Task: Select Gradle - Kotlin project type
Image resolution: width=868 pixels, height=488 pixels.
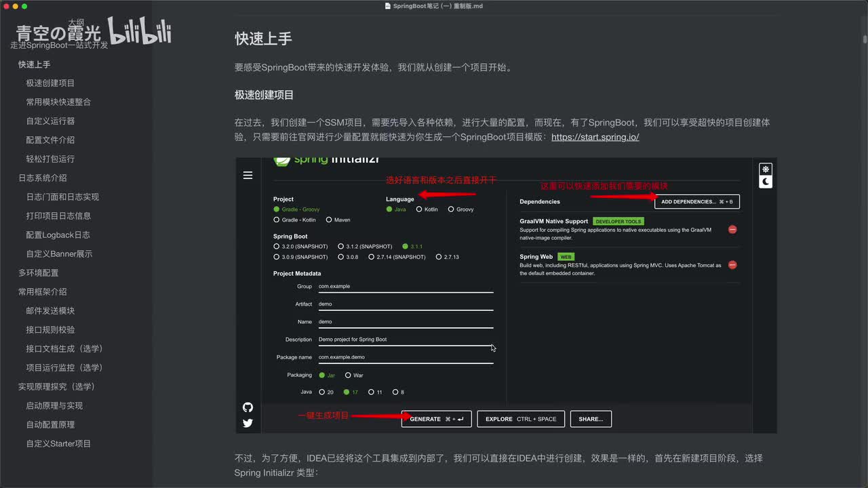Action: click(295, 220)
